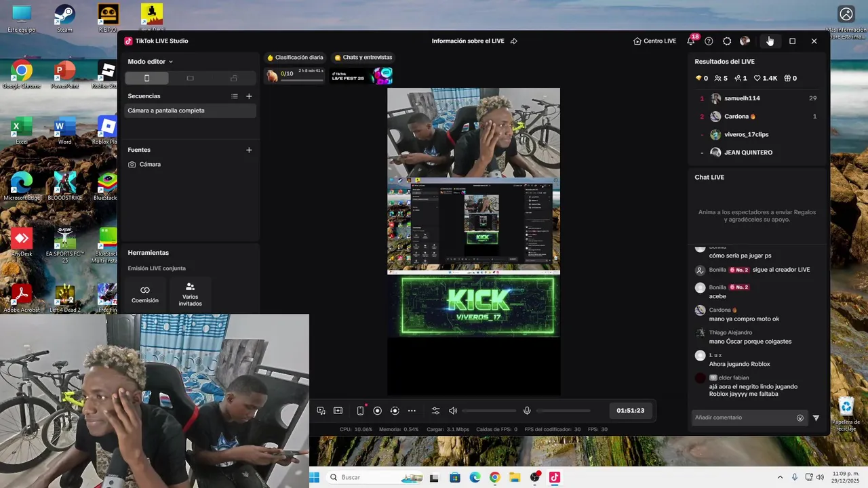Screen dimensions: 868x488
Task: Click the likes heart showing 1.4K
Action: click(x=757, y=79)
